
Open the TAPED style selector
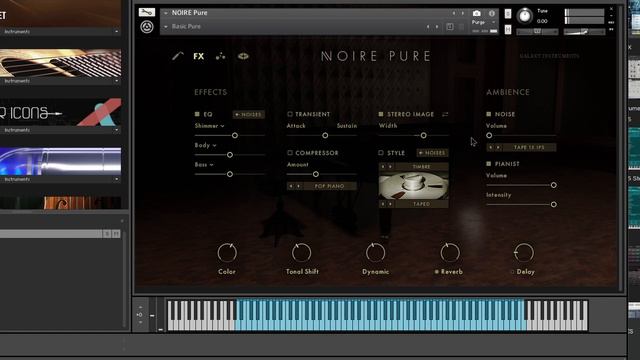tap(421, 204)
